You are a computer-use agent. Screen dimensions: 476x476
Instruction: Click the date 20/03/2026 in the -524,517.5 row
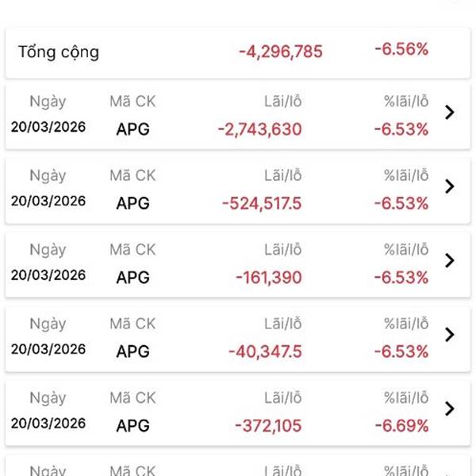(48, 201)
